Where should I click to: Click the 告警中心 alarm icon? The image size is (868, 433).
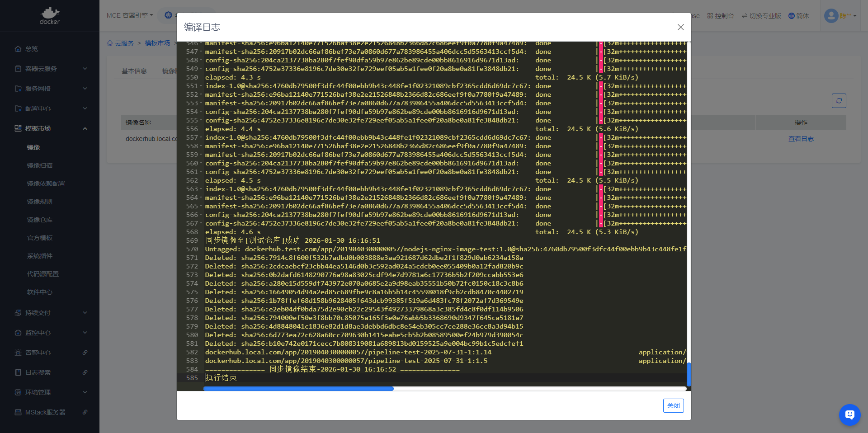click(18, 353)
